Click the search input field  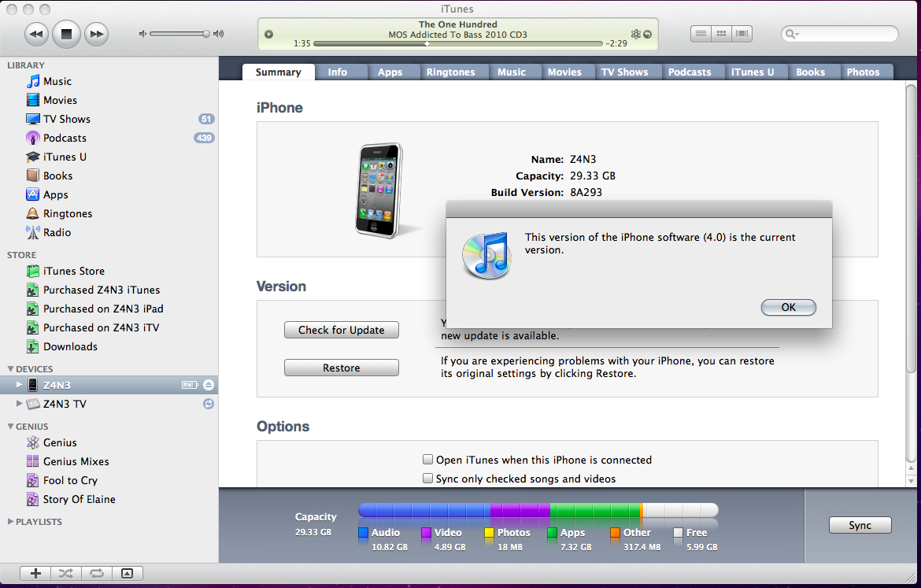pos(840,34)
